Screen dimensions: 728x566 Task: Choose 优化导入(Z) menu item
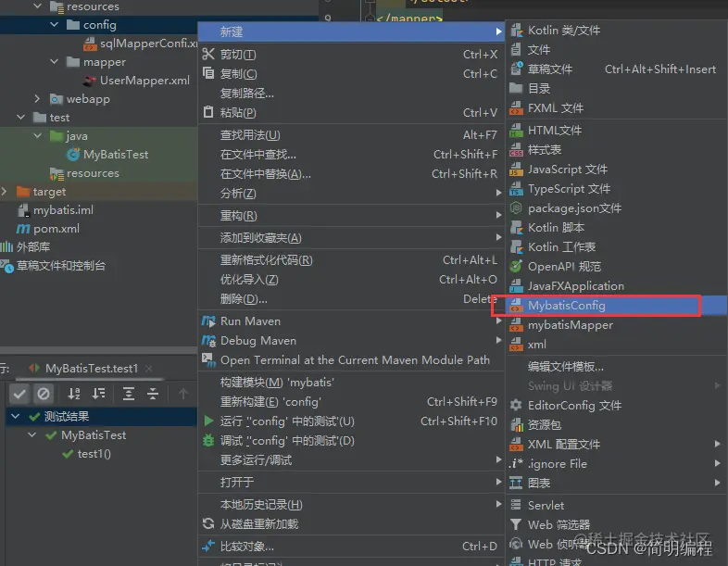point(351,280)
